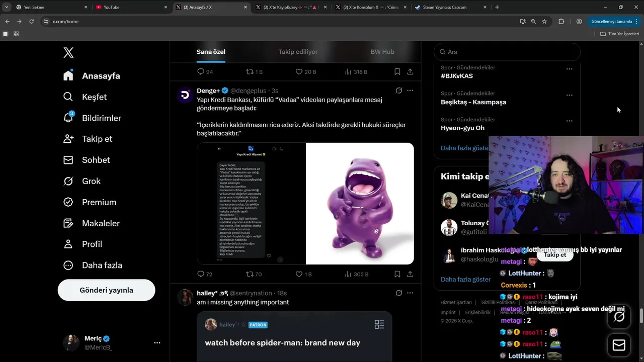This screenshot has width=644, height=362.
Task: Switch to Sana özel tab
Action: click(x=211, y=52)
